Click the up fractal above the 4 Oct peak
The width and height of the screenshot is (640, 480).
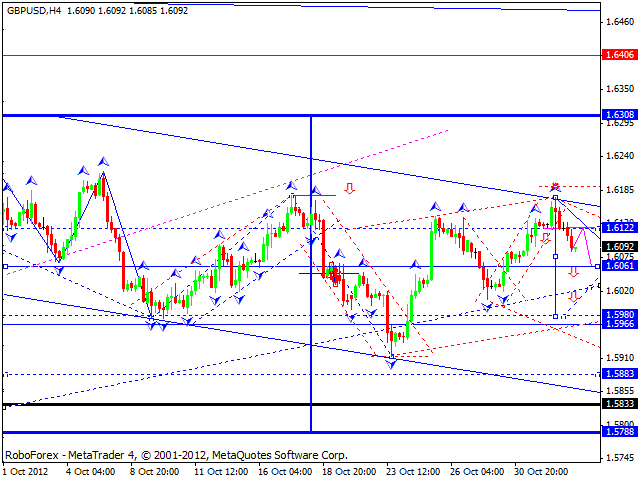pyautogui.click(x=102, y=160)
